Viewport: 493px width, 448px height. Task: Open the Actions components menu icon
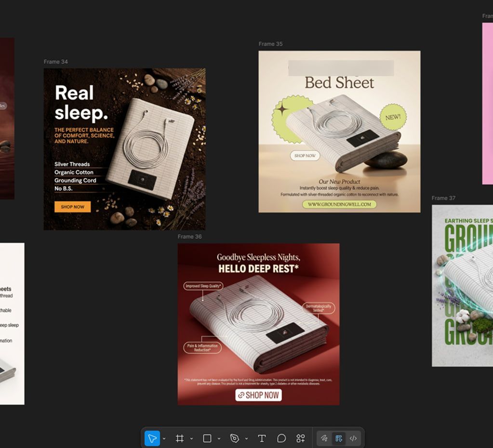pos(301,438)
